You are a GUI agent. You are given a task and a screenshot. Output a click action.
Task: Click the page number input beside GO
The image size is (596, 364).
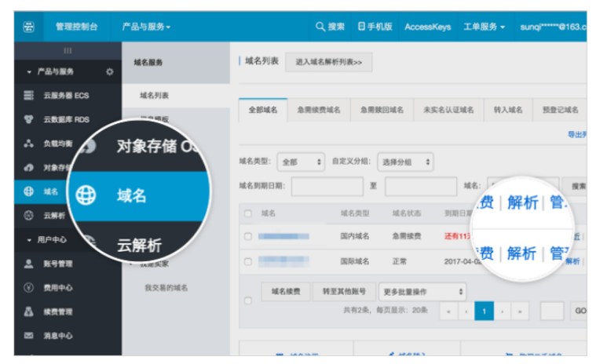pyautogui.click(x=552, y=311)
